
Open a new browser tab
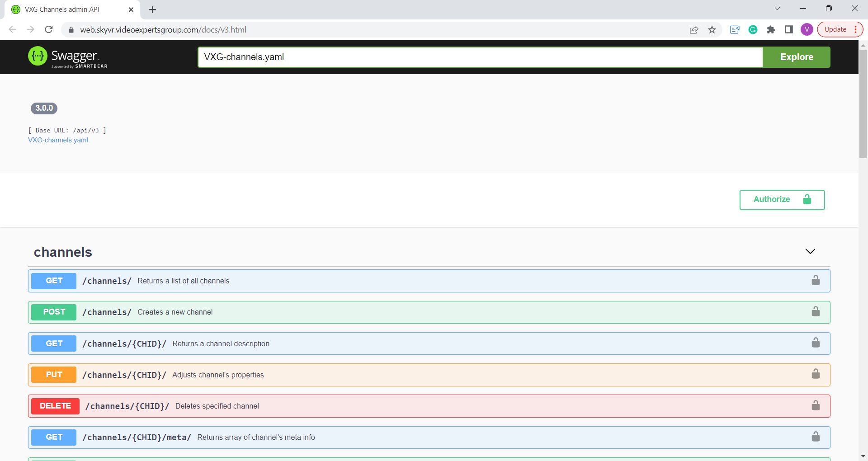[153, 9]
